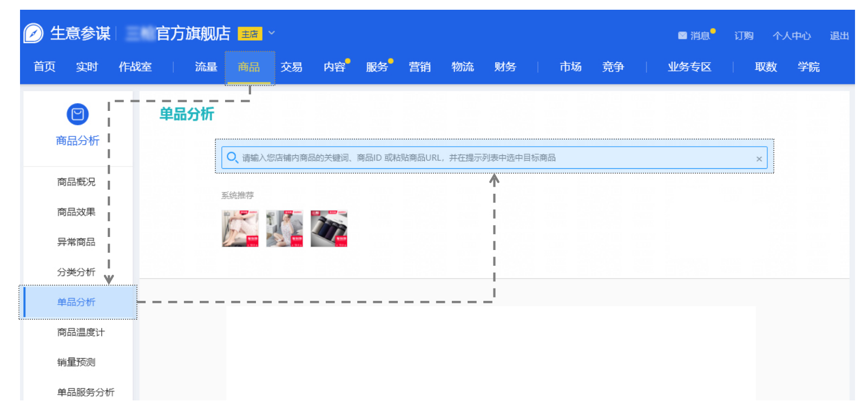Select 单品分析 in the left sidebar
Image resolution: width=868 pixels, height=408 pixels.
pos(76,302)
